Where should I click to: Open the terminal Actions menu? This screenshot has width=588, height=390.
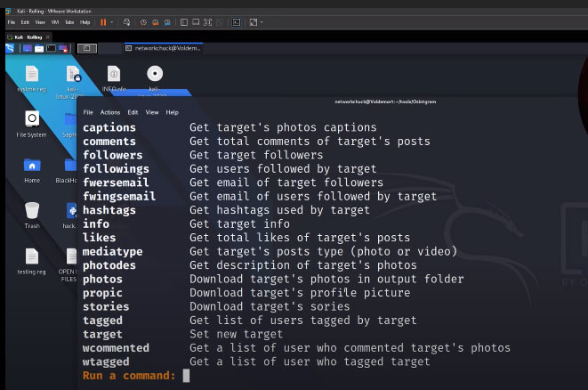pos(110,112)
